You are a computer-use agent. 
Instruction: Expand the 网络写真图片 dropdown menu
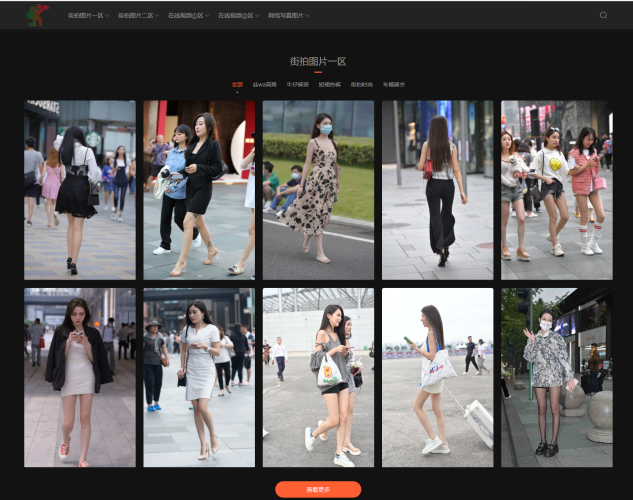tap(289, 16)
